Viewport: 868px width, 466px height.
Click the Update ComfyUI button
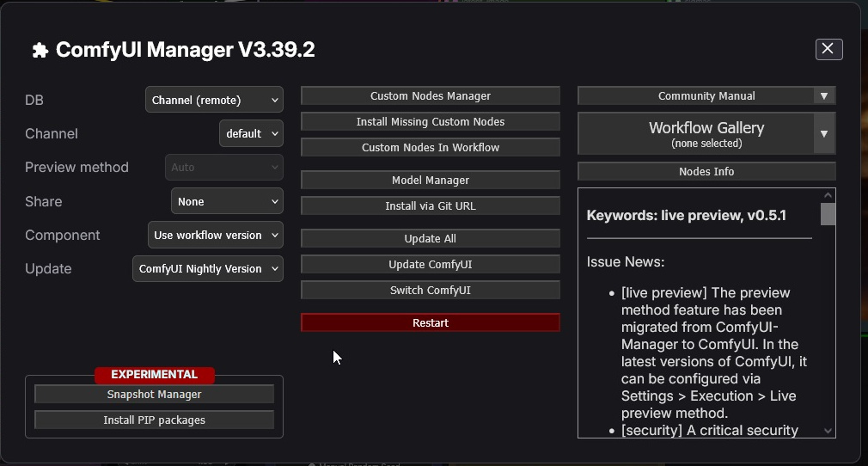tap(430, 264)
